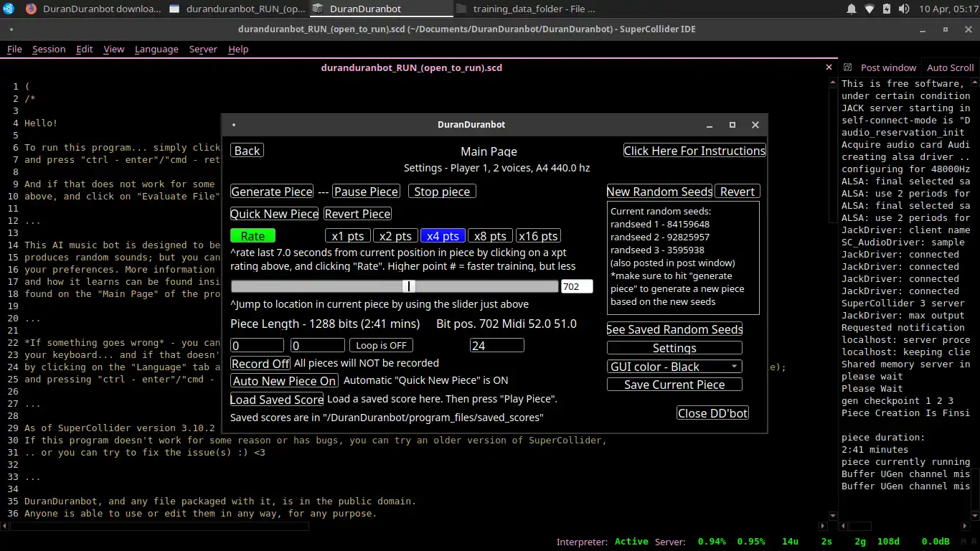The height and width of the screenshot is (551, 980).
Task: Click the Load Saved Score button
Action: coord(276,400)
